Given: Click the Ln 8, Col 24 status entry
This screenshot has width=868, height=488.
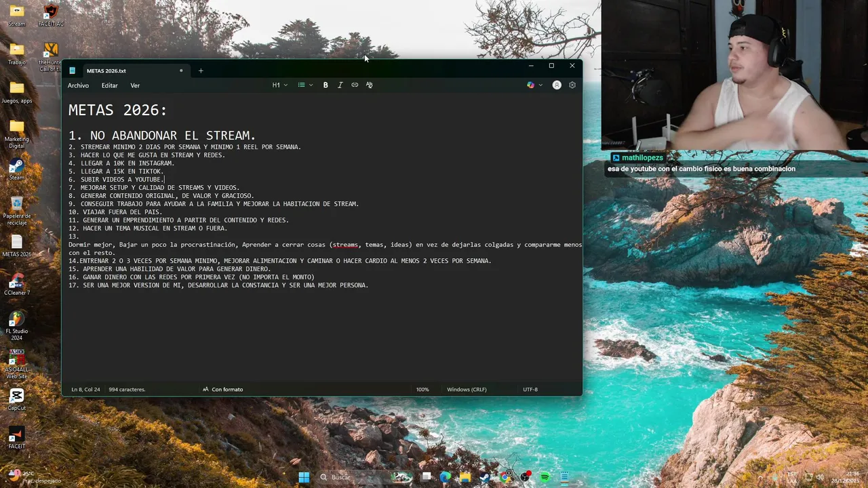Looking at the screenshot, I should [x=85, y=389].
